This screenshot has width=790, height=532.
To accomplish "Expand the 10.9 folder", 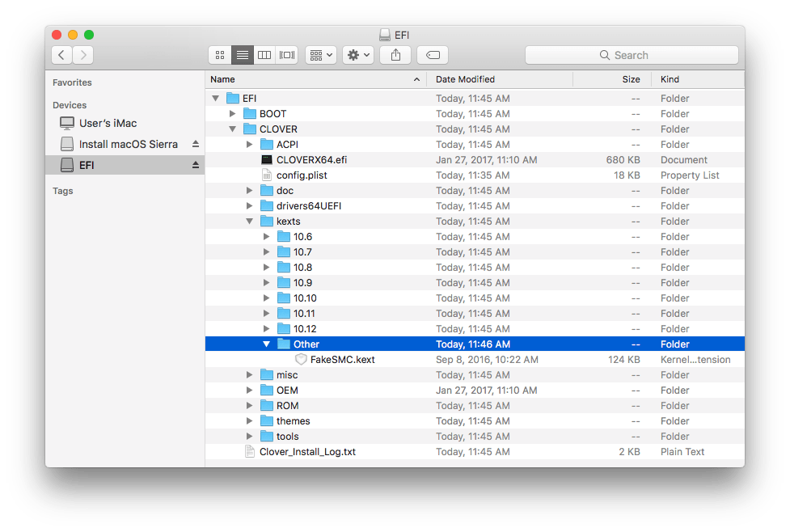I will tap(267, 283).
